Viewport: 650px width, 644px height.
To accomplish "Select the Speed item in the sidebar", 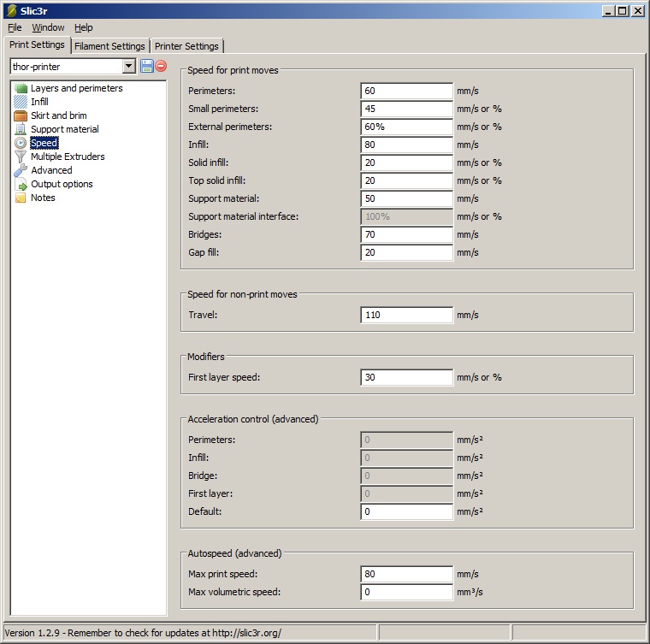I will click(x=44, y=143).
